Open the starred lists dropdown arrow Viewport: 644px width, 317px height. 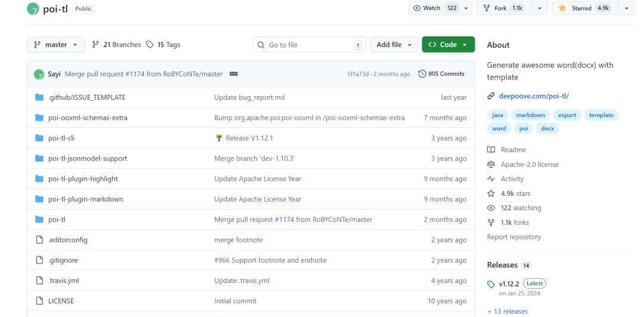pos(626,8)
